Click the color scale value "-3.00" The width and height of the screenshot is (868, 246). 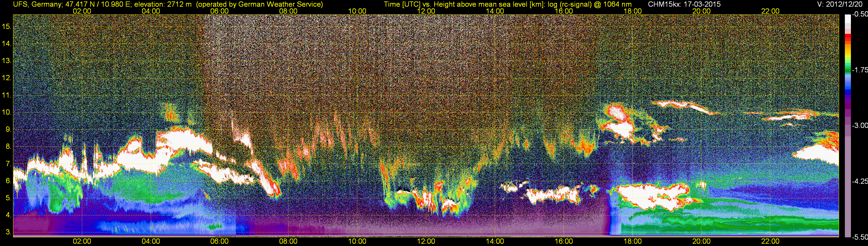pos(860,125)
